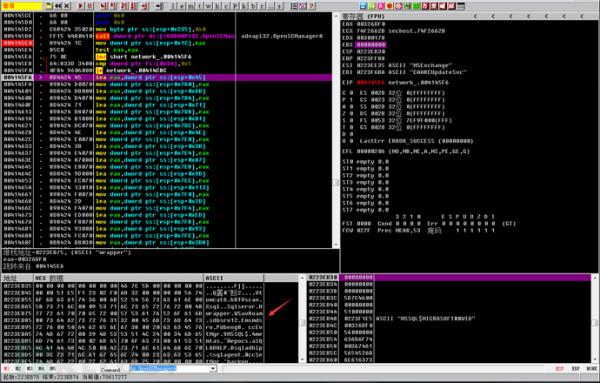The image size is (600, 383).
Task: Select the call to advapi32.OpenSCManagerA line
Action: (x=167, y=36)
